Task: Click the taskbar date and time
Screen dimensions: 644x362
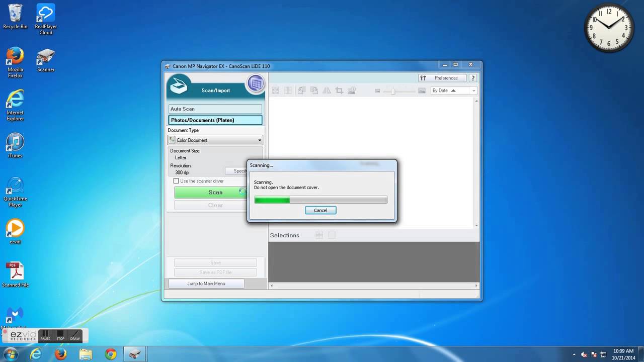Action: (x=623, y=354)
